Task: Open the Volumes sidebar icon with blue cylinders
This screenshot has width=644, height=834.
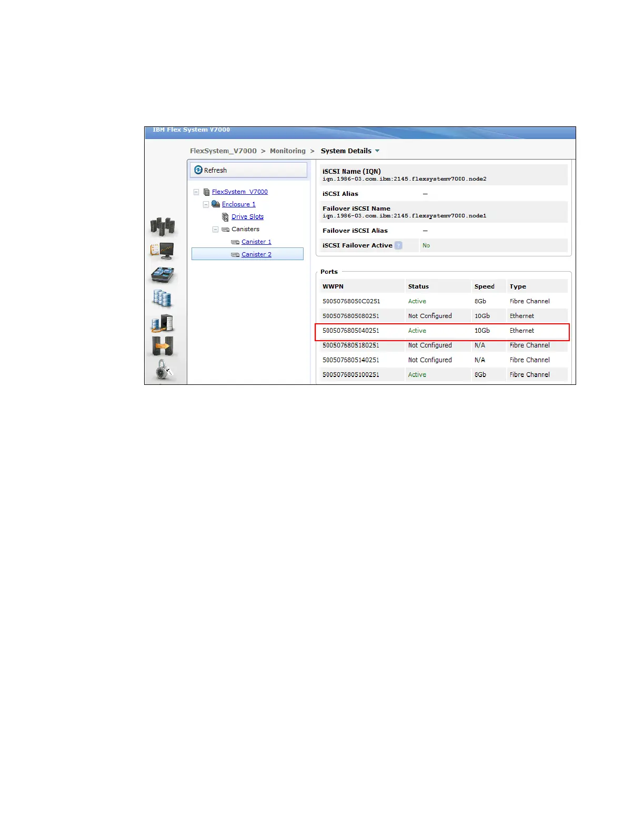Action: click(163, 299)
